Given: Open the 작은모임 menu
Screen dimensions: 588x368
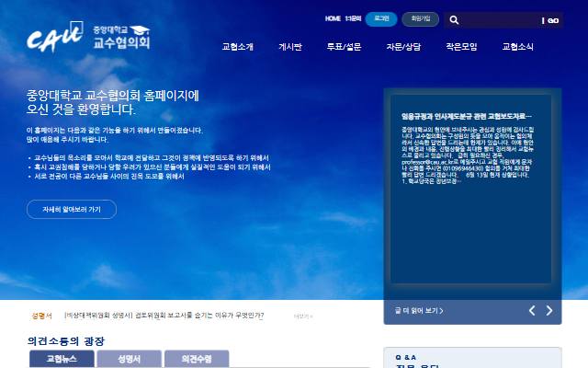Looking at the screenshot, I should coord(461,47).
